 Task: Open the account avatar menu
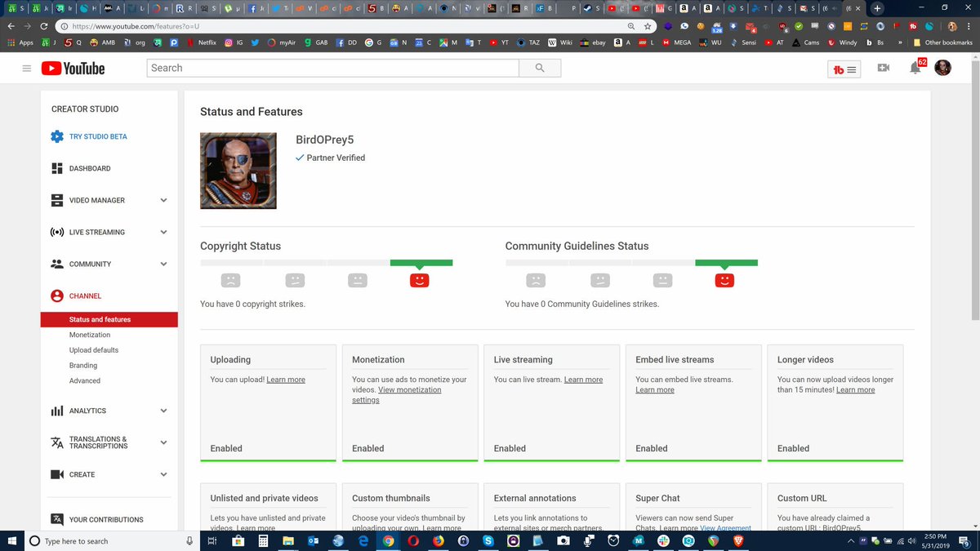pos(942,68)
